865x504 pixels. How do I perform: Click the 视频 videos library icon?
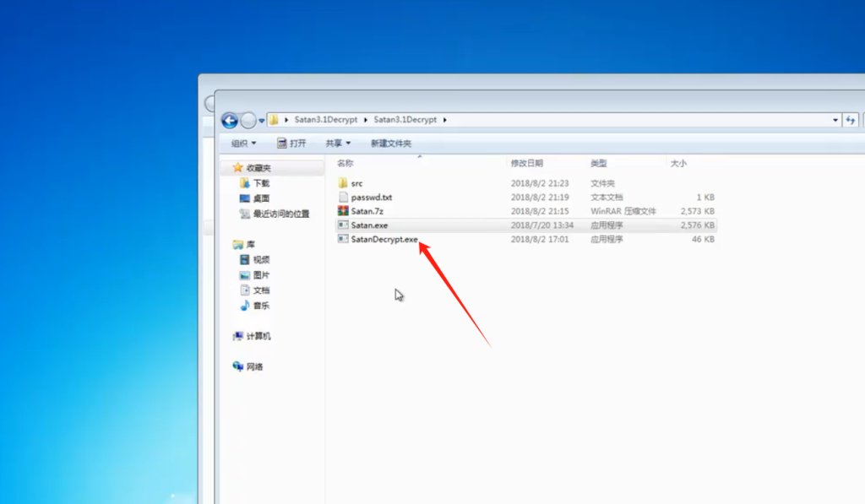click(x=244, y=260)
